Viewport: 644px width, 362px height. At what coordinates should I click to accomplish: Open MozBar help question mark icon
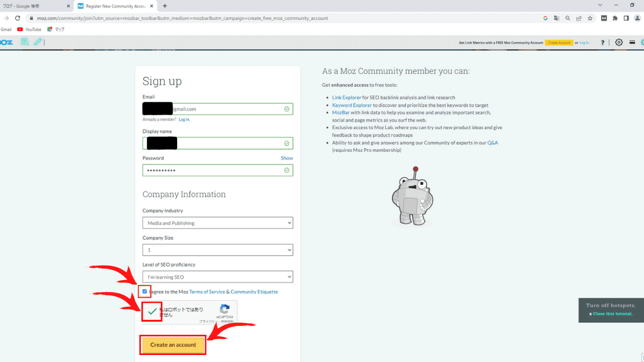603,42
